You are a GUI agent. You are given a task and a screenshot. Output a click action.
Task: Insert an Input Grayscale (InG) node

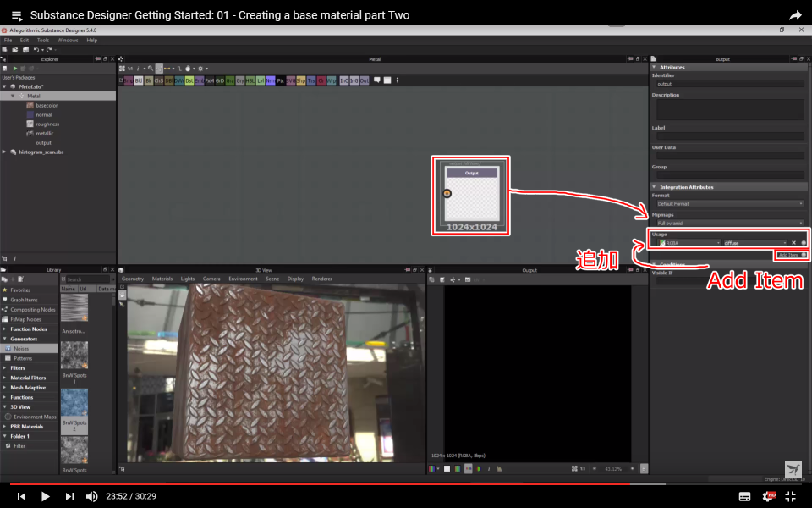[354, 80]
